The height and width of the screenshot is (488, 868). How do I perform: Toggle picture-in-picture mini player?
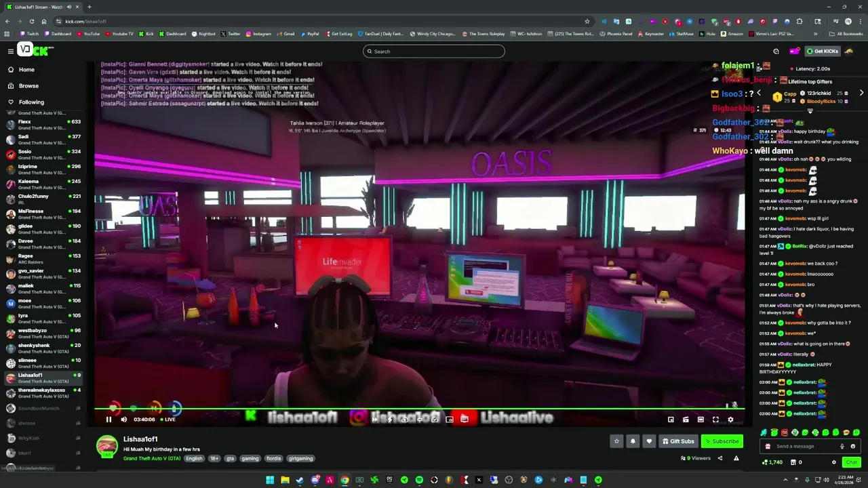(x=671, y=420)
